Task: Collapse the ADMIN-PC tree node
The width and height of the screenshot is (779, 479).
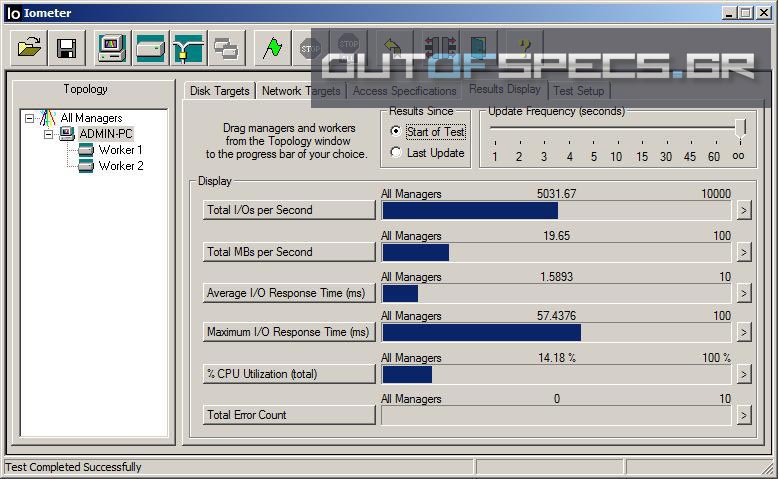Action: [48, 134]
